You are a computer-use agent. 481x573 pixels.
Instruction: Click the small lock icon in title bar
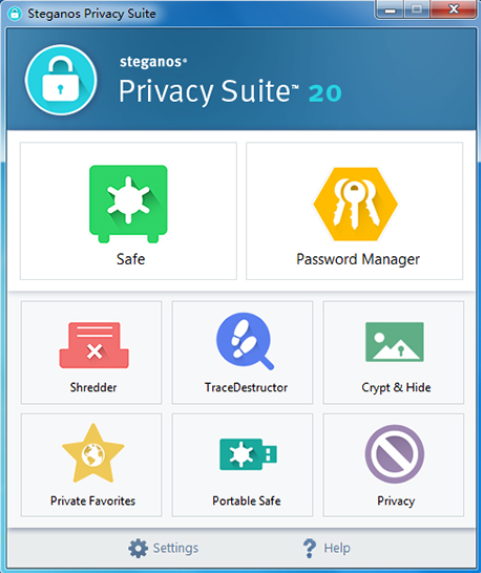coord(15,14)
